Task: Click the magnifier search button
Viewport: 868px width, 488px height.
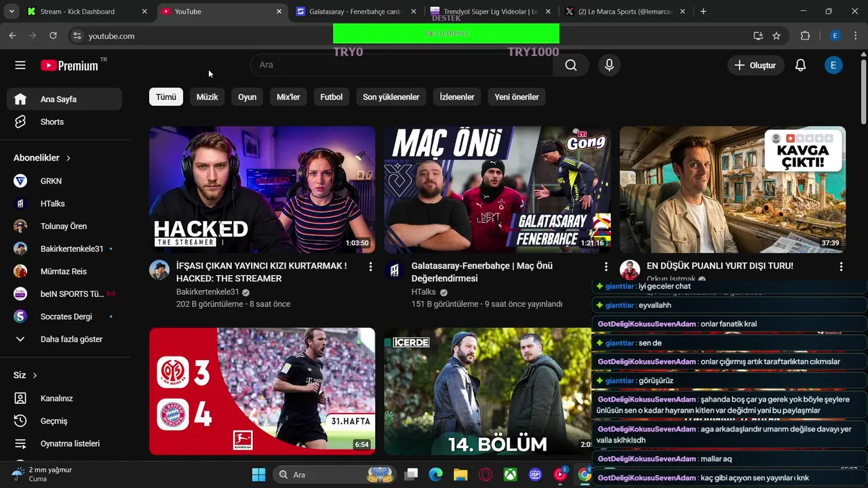Action: point(571,65)
